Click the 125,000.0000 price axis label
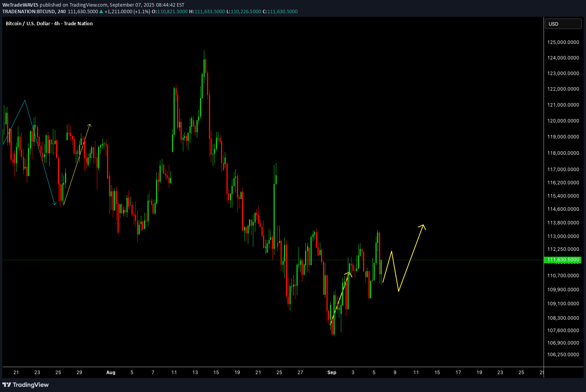The image size is (586, 392). coord(563,42)
